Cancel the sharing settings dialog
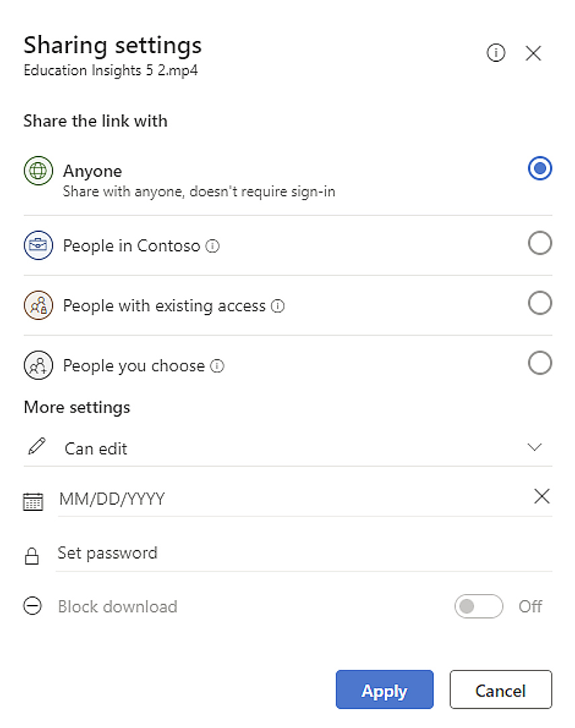 [x=500, y=690]
